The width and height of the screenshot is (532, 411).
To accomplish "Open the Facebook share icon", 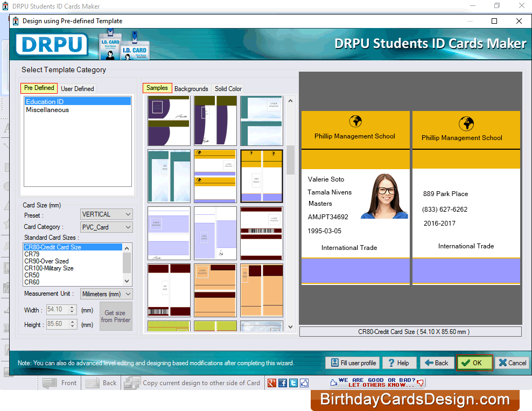I will [x=283, y=383].
